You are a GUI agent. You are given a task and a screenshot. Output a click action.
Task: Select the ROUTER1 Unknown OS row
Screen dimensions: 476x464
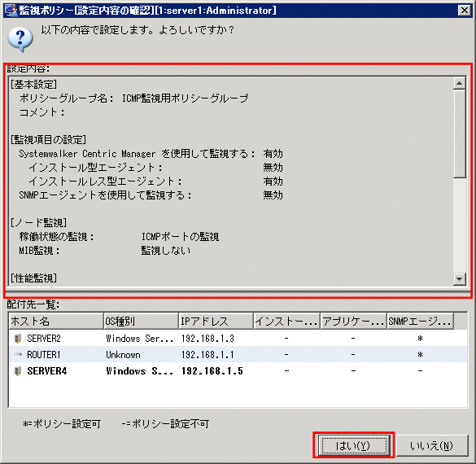pyautogui.click(x=238, y=354)
